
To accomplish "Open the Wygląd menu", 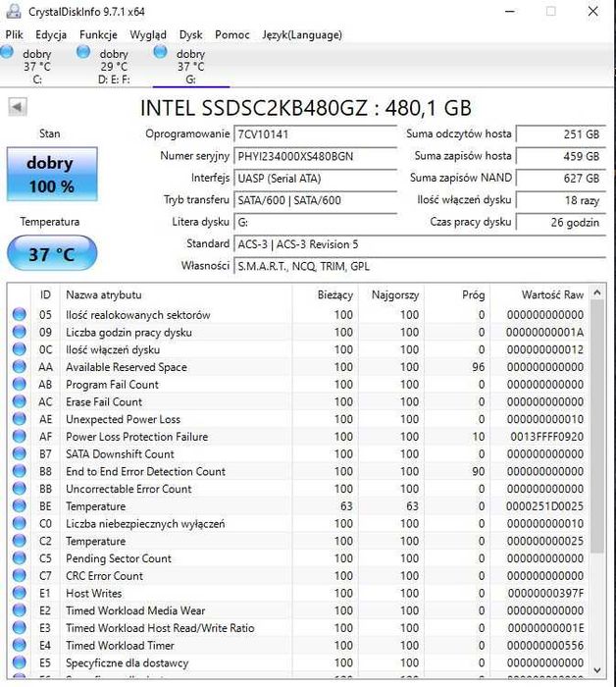I will point(148,34).
